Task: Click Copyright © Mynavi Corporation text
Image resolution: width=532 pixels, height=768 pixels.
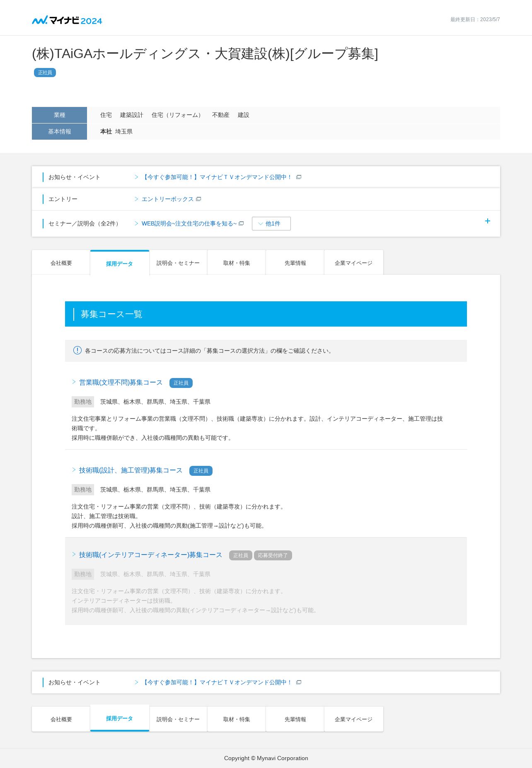Action: tap(266, 758)
